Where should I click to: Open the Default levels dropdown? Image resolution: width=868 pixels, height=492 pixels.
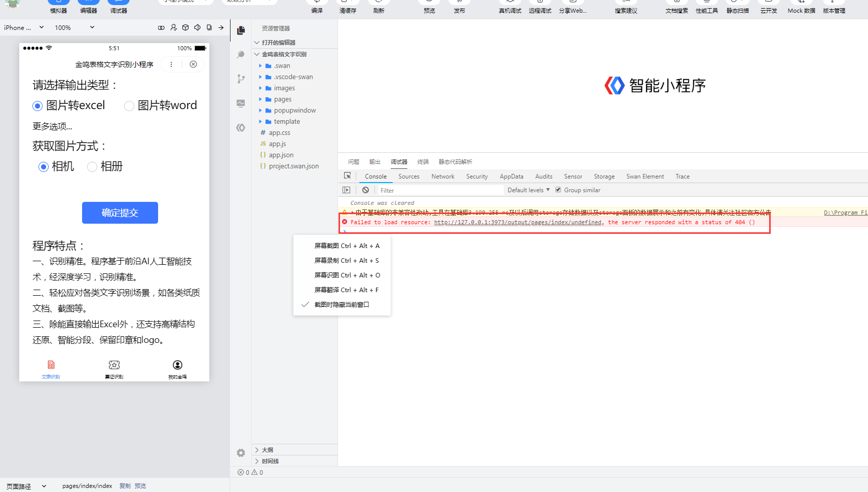(x=529, y=190)
